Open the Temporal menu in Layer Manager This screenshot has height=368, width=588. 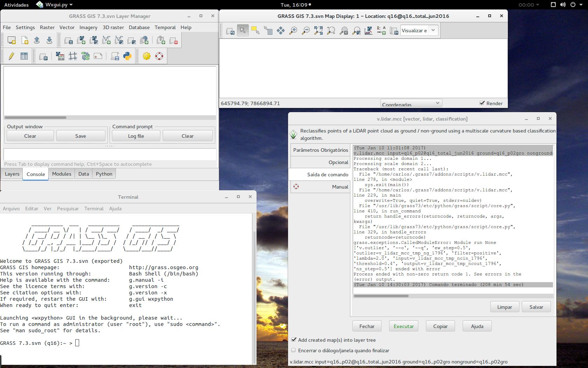(165, 27)
